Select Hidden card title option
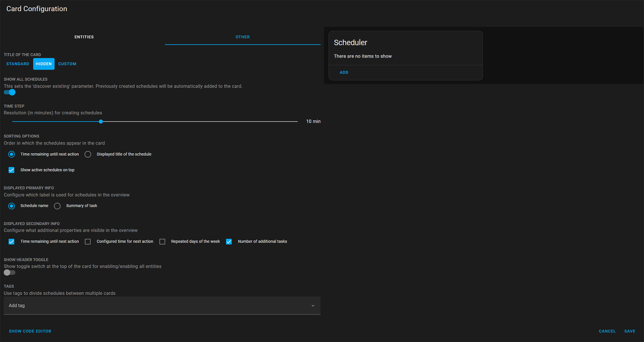The width and height of the screenshot is (644, 342). click(x=44, y=64)
